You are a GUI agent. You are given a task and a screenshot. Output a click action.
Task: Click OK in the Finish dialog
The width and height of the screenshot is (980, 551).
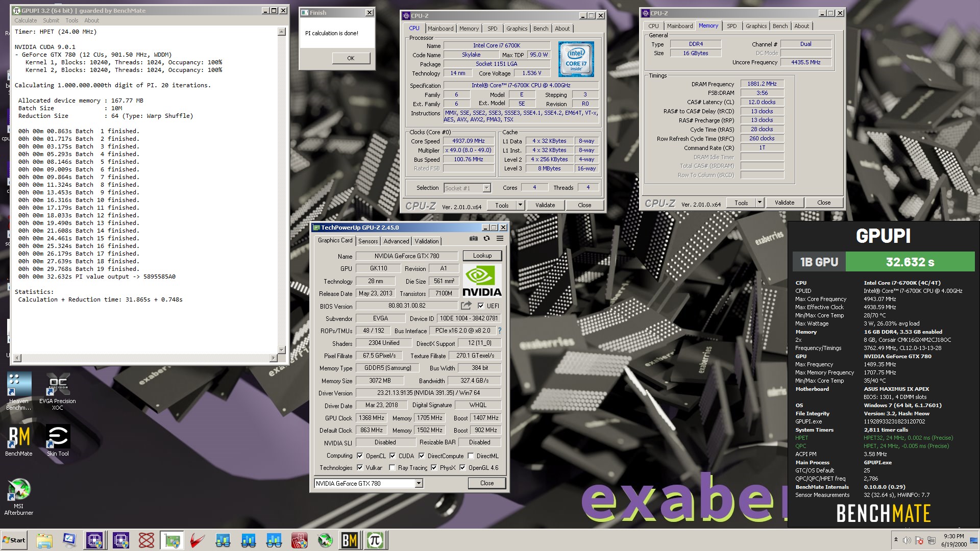351,58
